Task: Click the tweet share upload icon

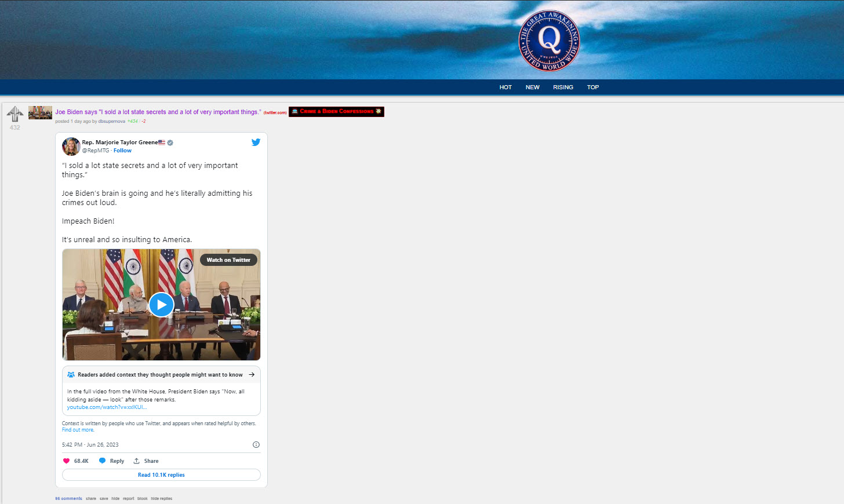Action: 137,461
